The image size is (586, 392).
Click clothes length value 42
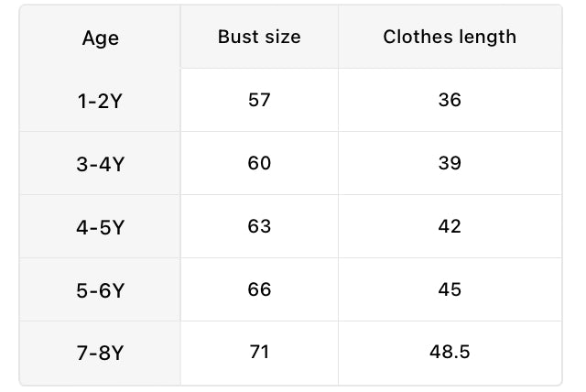(450, 226)
